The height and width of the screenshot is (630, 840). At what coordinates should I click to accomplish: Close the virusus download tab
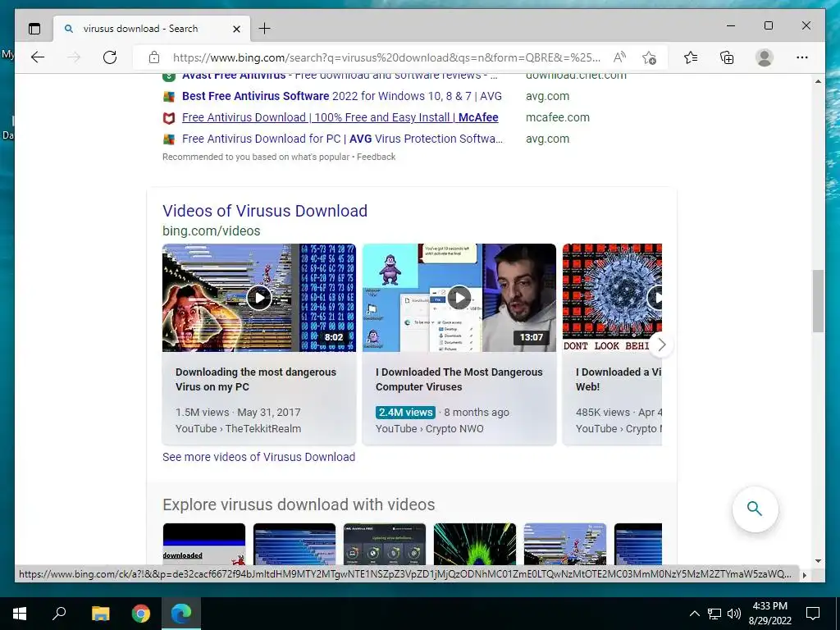point(236,29)
